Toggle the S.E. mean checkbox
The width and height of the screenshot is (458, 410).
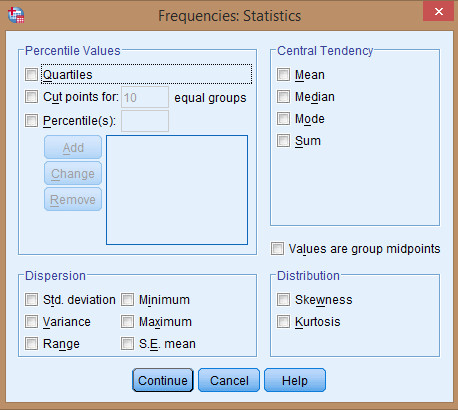(127, 344)
